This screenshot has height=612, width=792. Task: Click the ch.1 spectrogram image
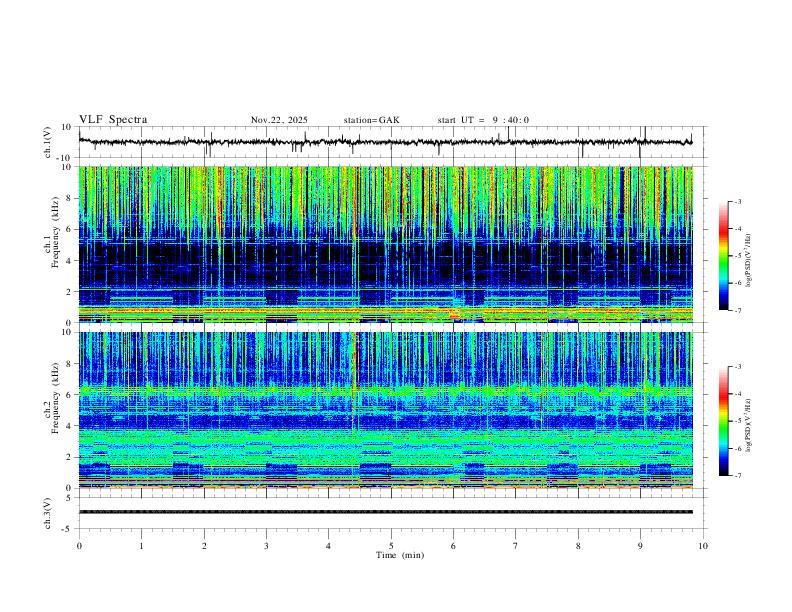tap(385, 244)
